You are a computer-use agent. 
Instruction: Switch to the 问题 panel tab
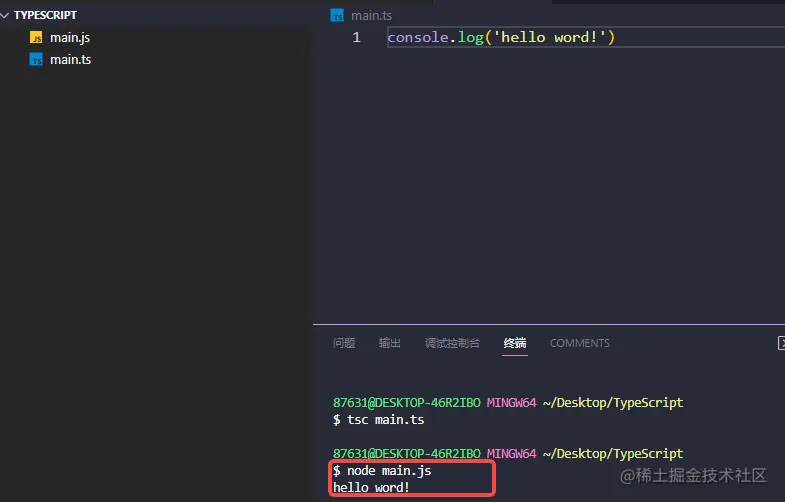pos(344,343)
